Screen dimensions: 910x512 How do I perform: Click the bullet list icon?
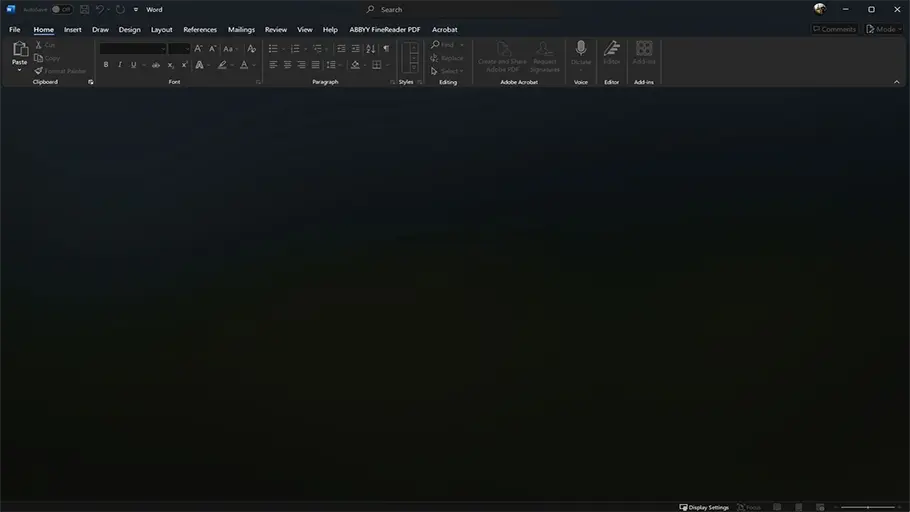273,48
